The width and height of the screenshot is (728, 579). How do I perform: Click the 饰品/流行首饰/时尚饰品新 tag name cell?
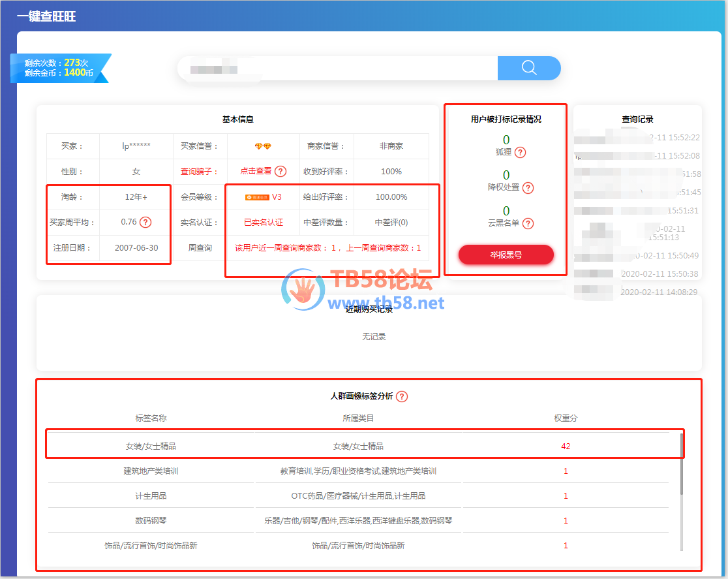pyautogui.click(x=151, y=546)
